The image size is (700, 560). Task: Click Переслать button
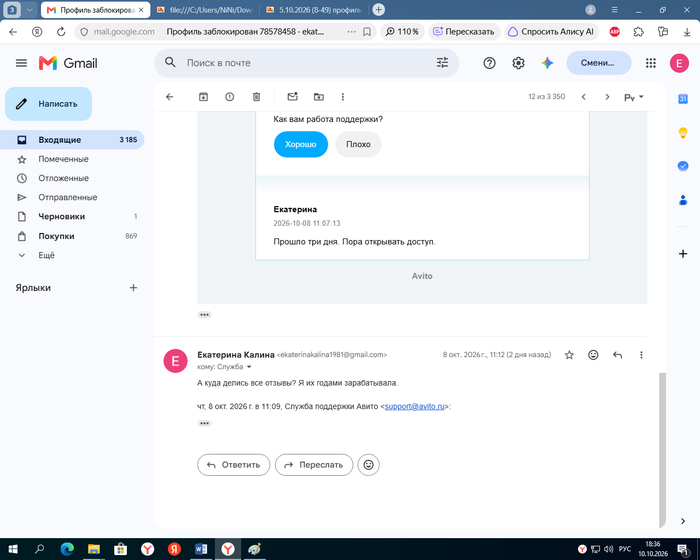[314, 465]
